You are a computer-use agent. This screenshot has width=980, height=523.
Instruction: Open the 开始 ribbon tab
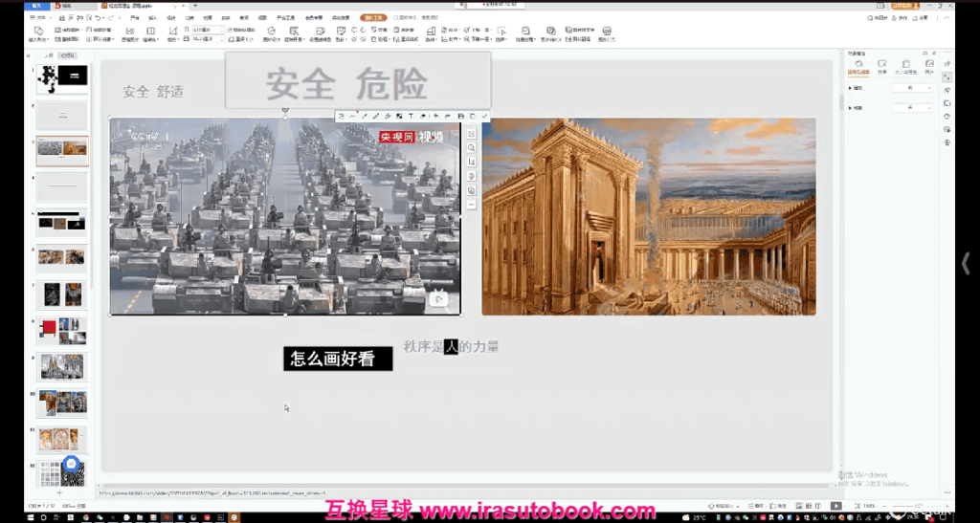pos(135,18)
